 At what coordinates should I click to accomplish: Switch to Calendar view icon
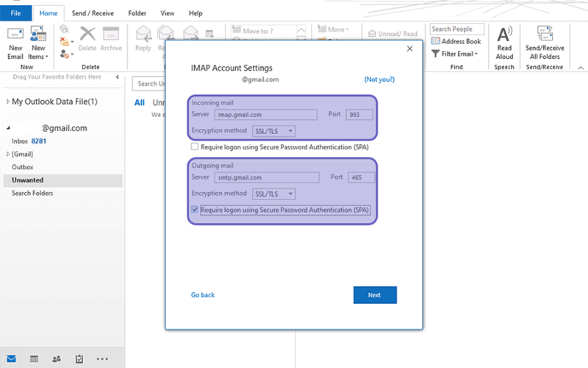pos(34,359)
